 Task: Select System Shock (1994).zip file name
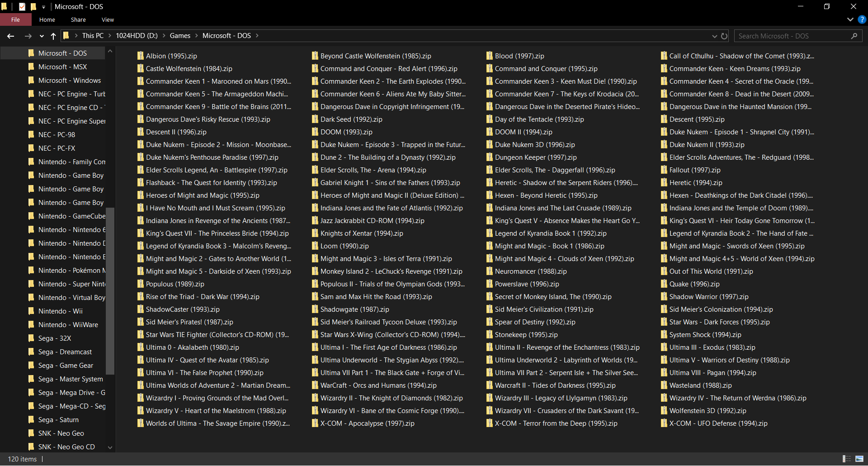click(705, 335)
